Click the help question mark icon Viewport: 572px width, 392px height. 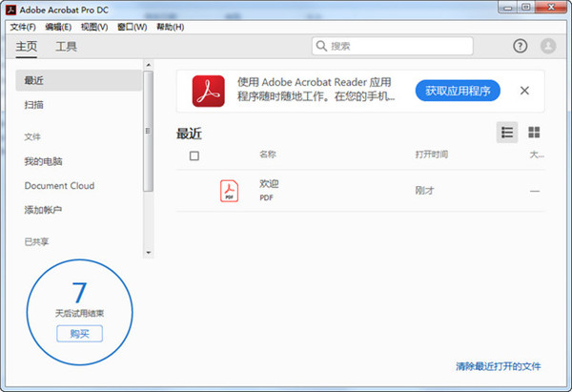point(520,46)
